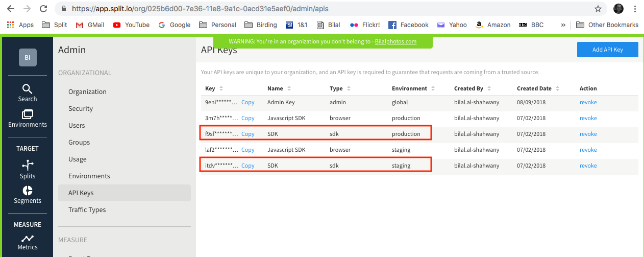Open the Chrome three-dot menu
This screenshot has width=644, height=257.
[635, 9]
